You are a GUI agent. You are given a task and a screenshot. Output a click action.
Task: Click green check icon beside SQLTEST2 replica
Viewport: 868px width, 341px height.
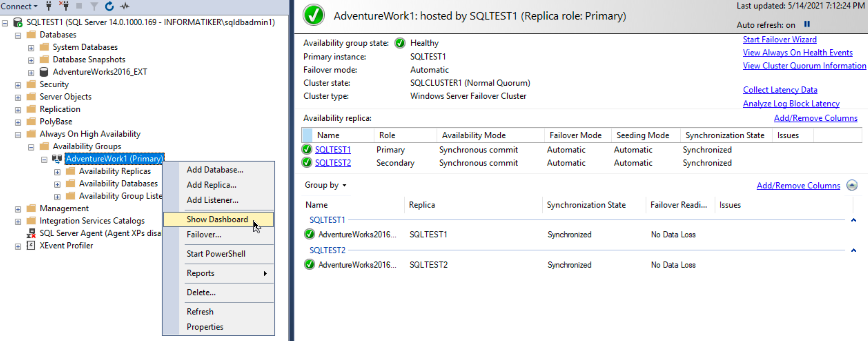point(307,163)
